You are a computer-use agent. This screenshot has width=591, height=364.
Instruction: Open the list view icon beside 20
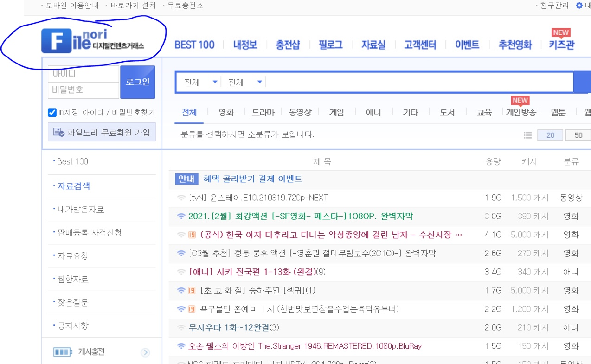coord(527,135)
